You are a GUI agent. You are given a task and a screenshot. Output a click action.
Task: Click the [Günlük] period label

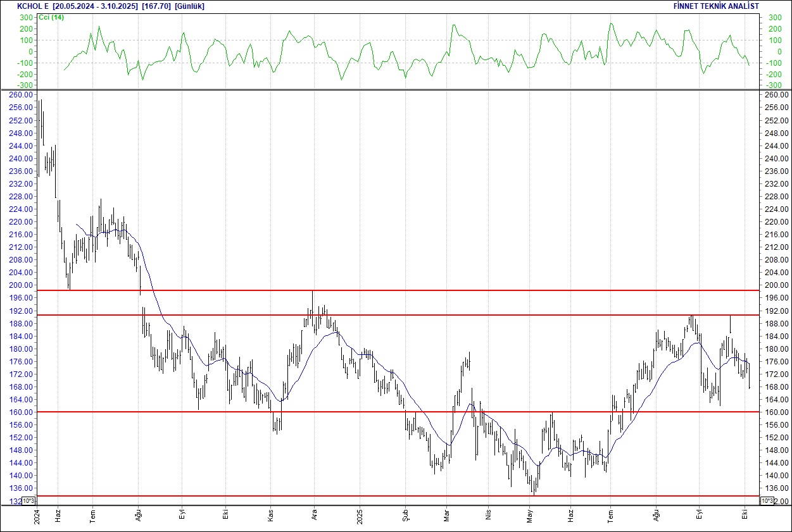pyautogui.click(x=189, y=6)
